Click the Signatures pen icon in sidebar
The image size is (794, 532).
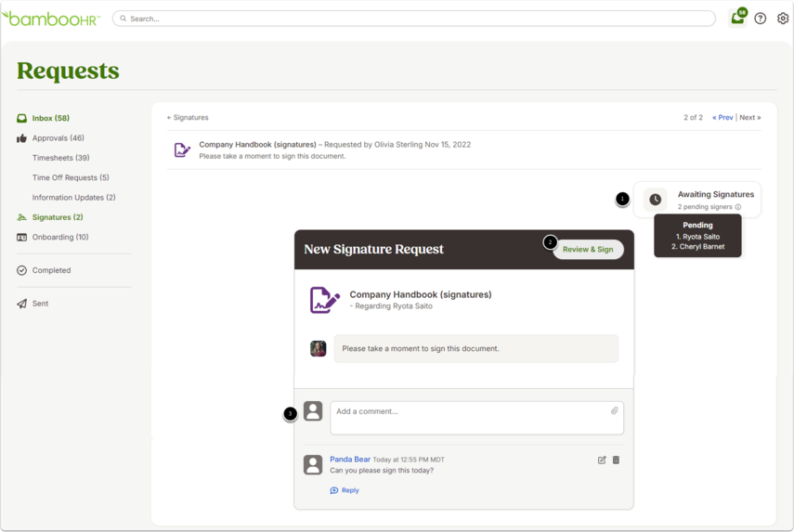pos(21,217)
